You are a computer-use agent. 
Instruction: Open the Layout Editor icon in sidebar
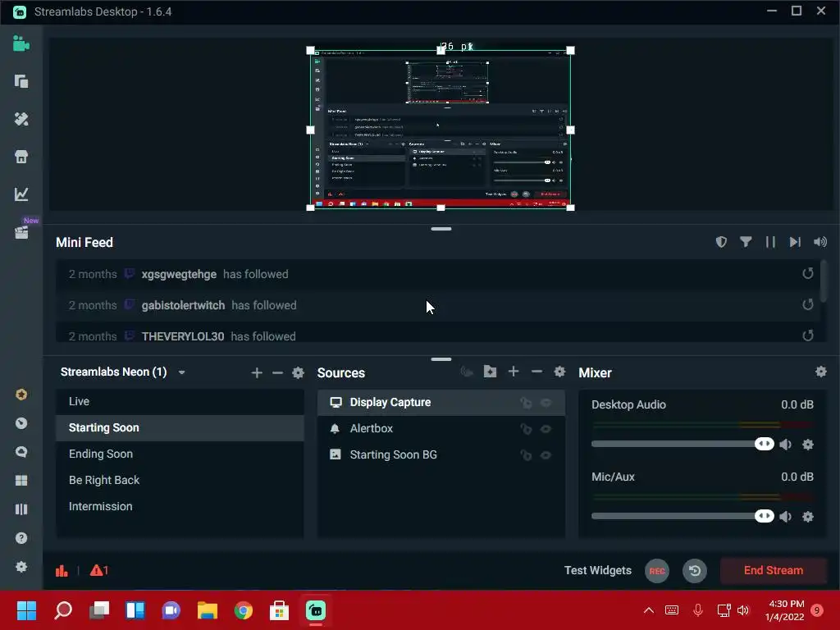tap(21, 81)
